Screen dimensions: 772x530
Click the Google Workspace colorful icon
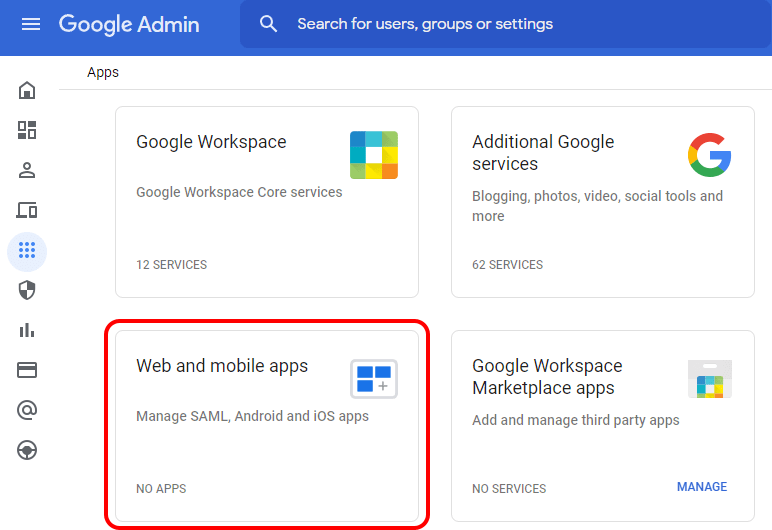374,155
